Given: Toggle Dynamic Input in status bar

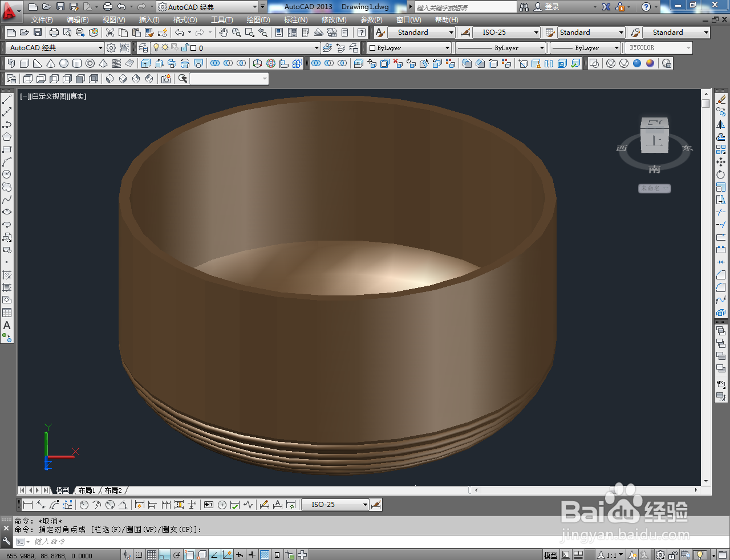Looking at the screenshot, I should pos(240,555).
